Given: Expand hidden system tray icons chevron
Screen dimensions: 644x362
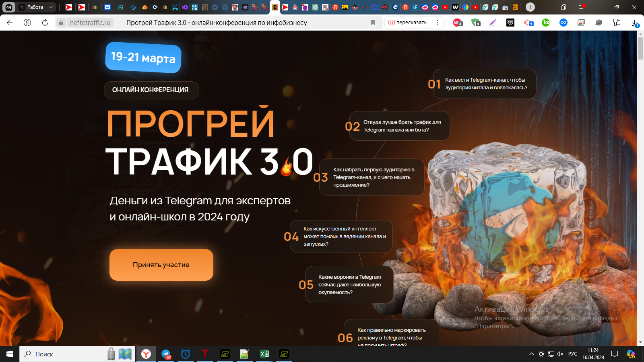Looking at the screenshot, I should click(x=531, y=354).
